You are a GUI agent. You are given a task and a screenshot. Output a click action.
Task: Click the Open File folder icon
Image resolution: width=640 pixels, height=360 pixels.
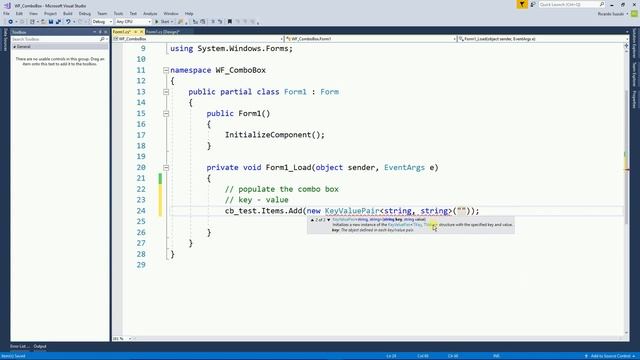(43, 22)
